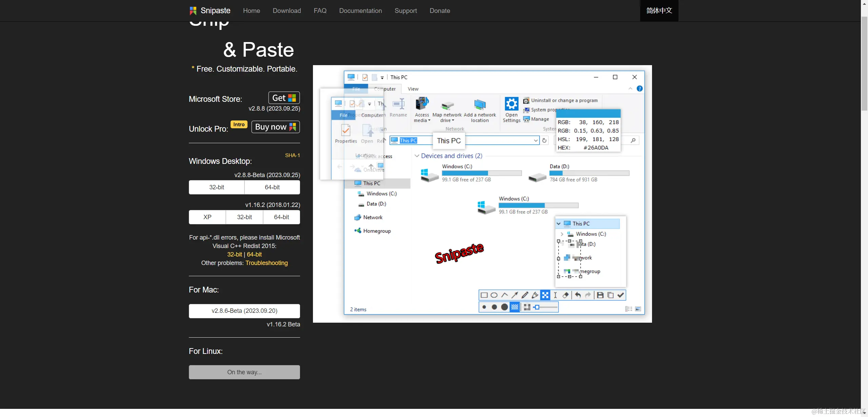This screenshot has height=417, width=868.
Task: Expand Windows (C:) chevron in pasted tree snippet
Action: point(562,234)
